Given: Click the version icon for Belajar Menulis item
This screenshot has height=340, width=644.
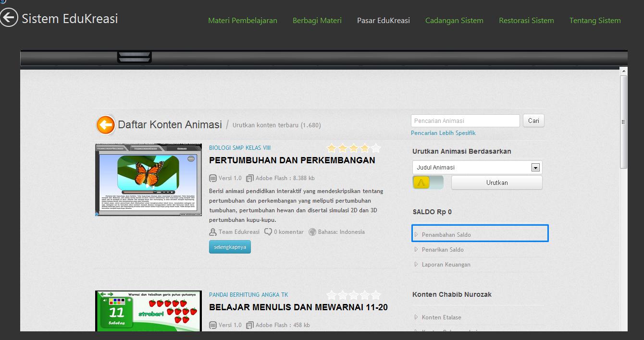Looking at the screenshot, I should 213,325.
